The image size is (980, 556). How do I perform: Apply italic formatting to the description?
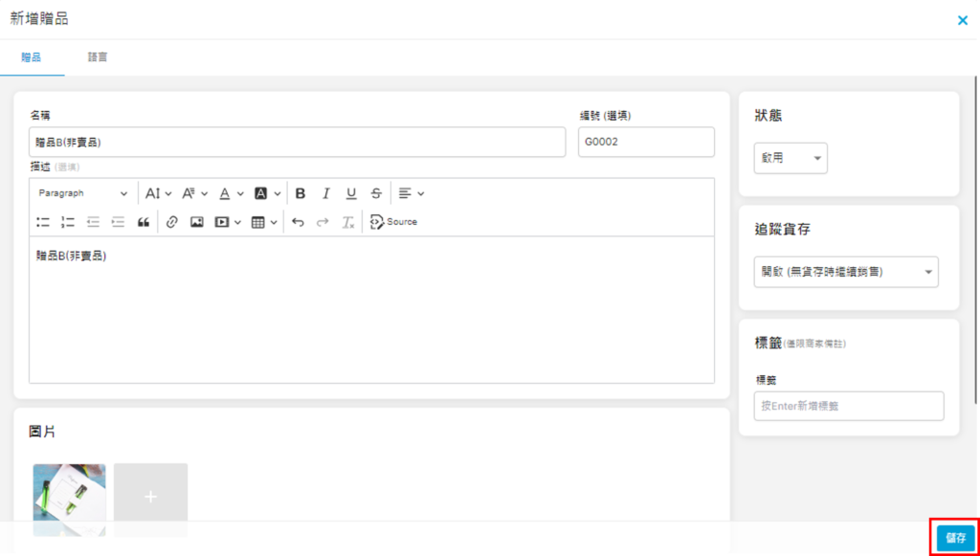pyautogui.click(x=325, y=193)
